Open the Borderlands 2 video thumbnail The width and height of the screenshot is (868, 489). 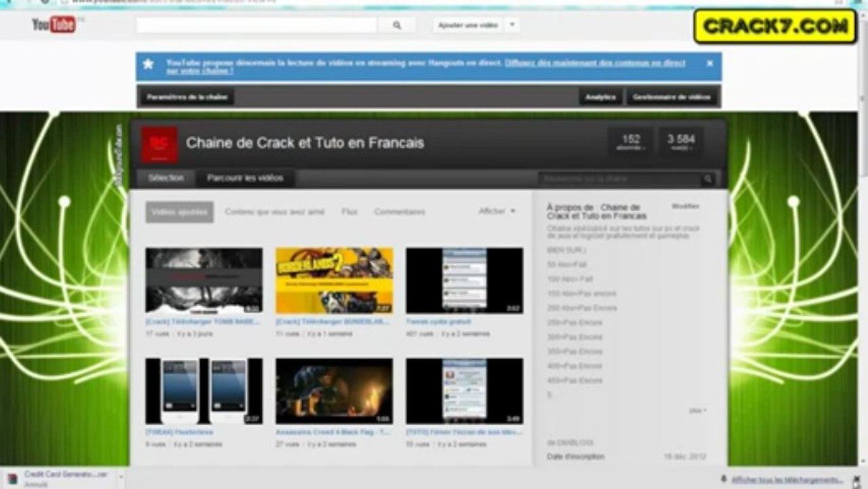[x=334, y=280]
